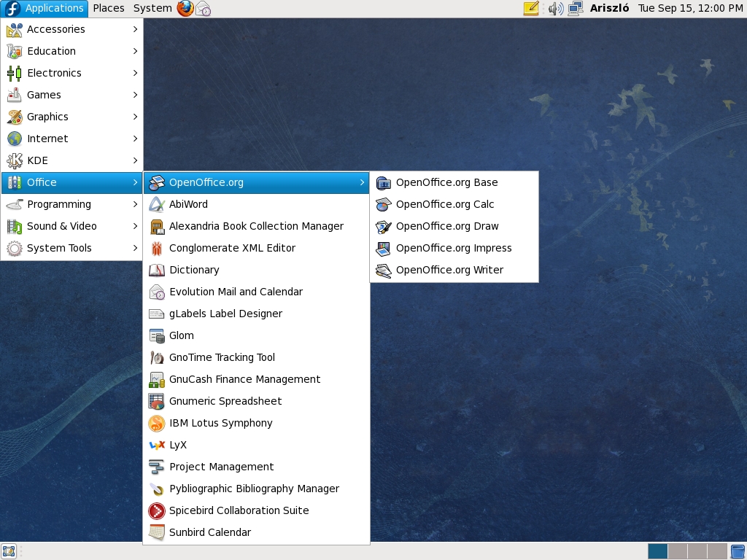Launch Evolution Mail and Calendar entry
Screen dimensions: 747x560
pos(256,292)
